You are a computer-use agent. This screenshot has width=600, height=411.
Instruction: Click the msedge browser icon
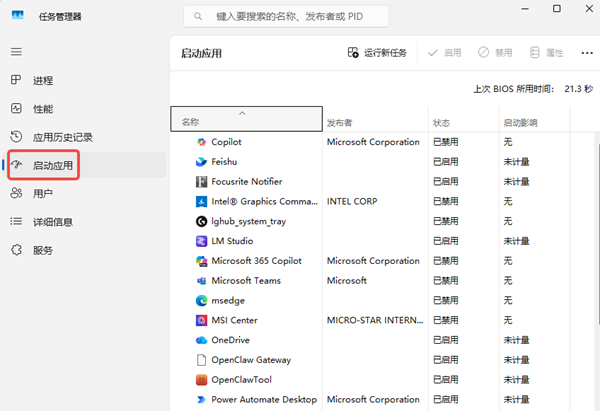(x=201, y=300)
